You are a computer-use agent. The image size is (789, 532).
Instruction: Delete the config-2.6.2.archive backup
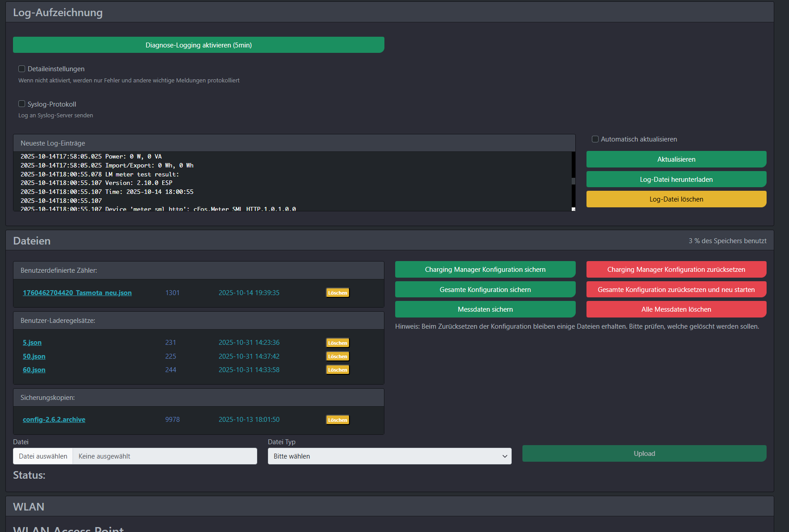coord(337,420)
